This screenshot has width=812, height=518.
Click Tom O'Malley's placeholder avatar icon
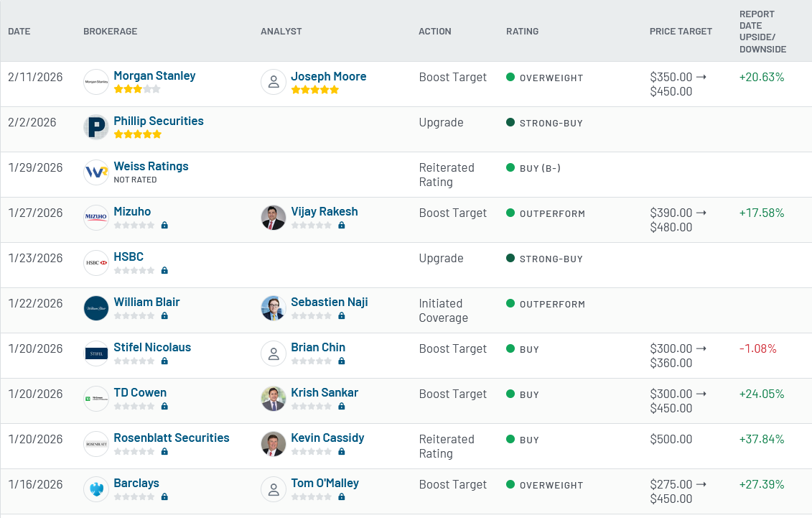click(274, 489)
